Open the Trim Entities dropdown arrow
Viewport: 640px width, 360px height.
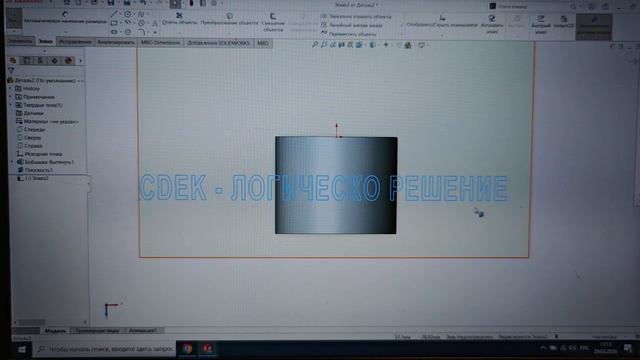(179, 33)
